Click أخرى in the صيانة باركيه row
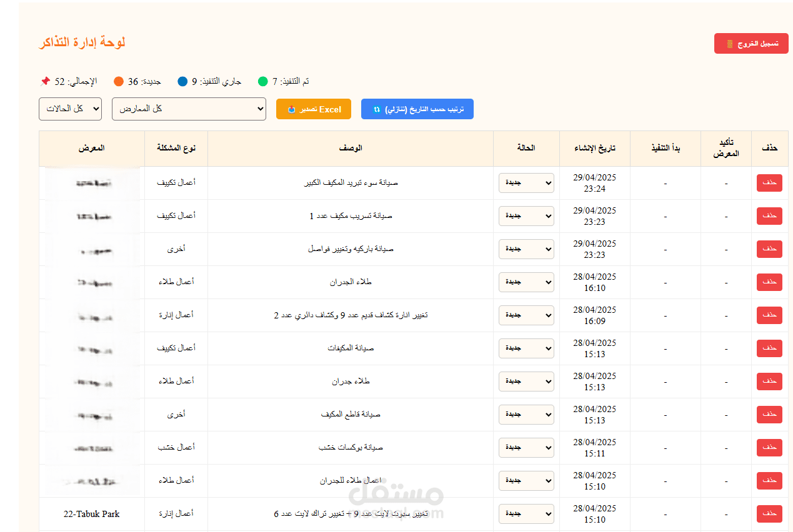Viewport: 793px width, 532px height. [176, 249]
